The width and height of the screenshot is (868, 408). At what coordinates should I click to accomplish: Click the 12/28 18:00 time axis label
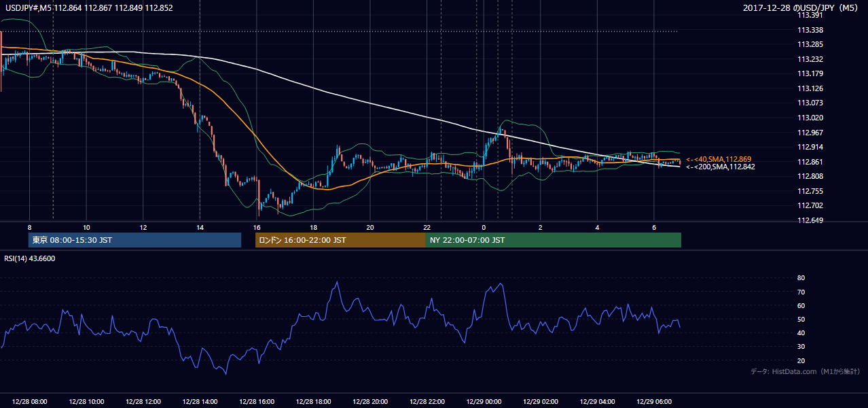(314, 402)
